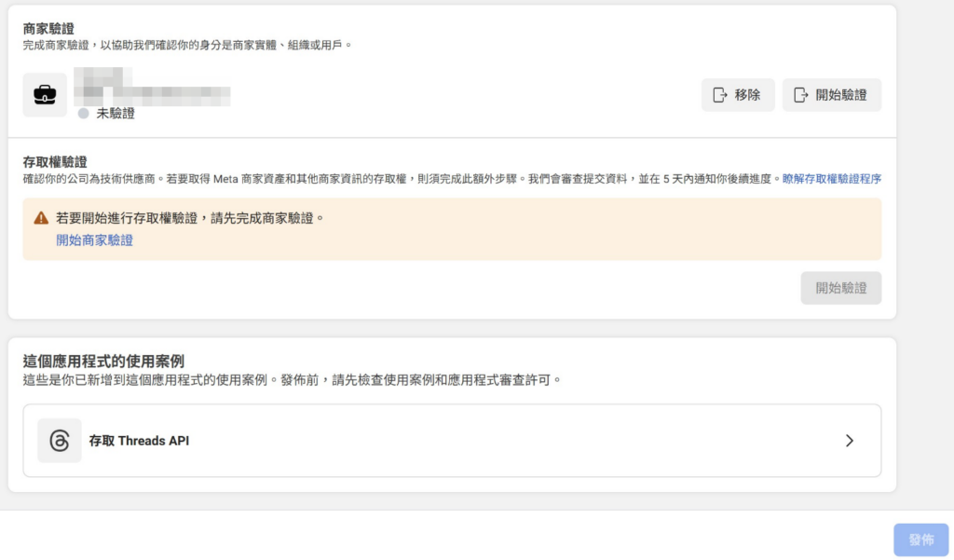Click the 這個應用程式的使用案例 heading
954x560 pixels.
[x=102, y=362]
